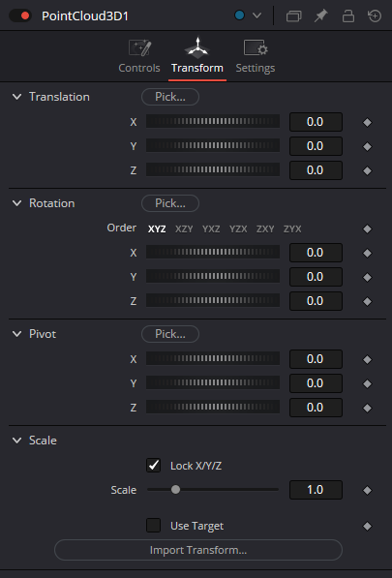The width and height of the screenshot is (392, 578).
Task: Add keyframe for Use Target
Action: pos(367,526)
